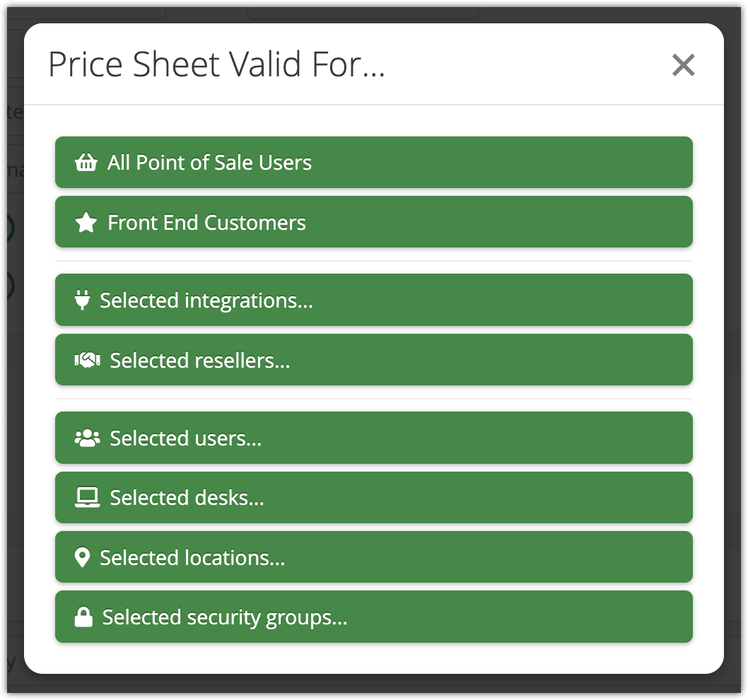The width and height of the screenshot is (748, 700).
Task: Open the Selected users... chooser
Action: point(373,438)
